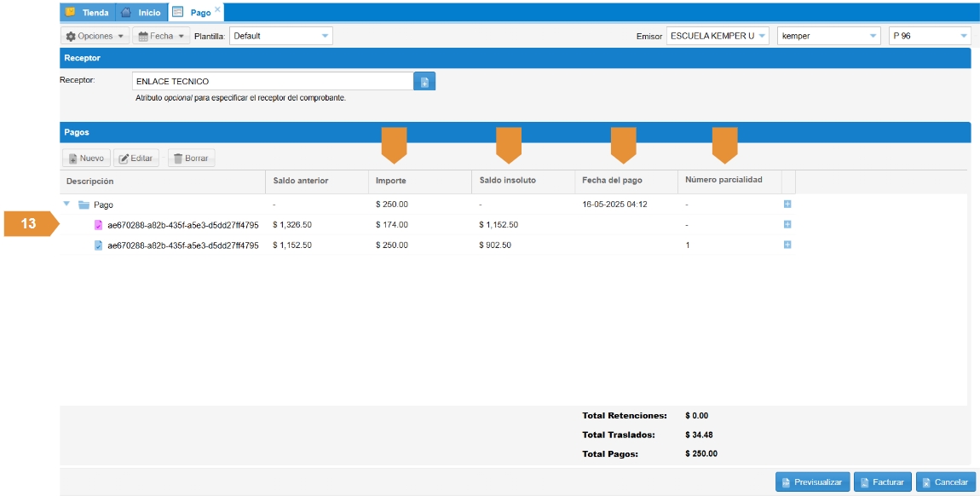Click the Pago date 16-05-2025 04:12
Screen dimensions: 980x496
614,205
